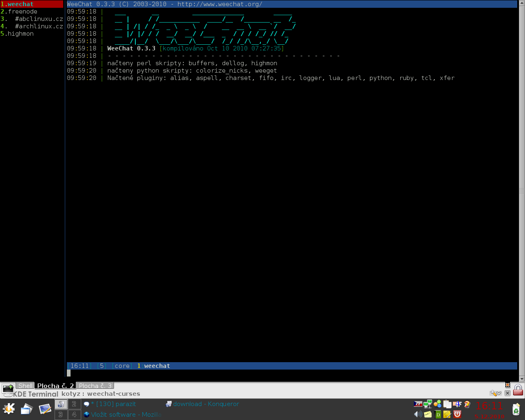The width and height of the screenshot is (525, 420).
Task: Open volume mixer speaker icon
Action: 418,414
